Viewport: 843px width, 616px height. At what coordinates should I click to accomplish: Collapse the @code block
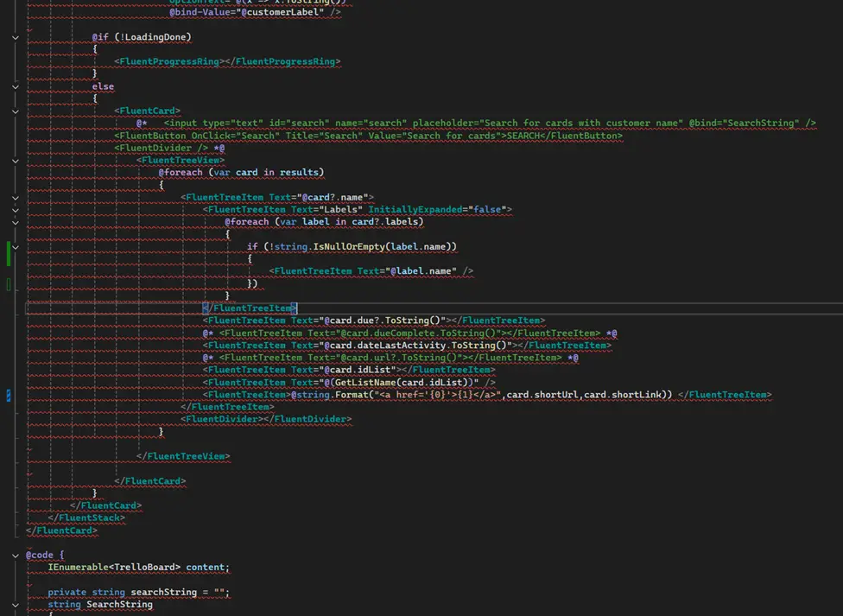point(16,556)
